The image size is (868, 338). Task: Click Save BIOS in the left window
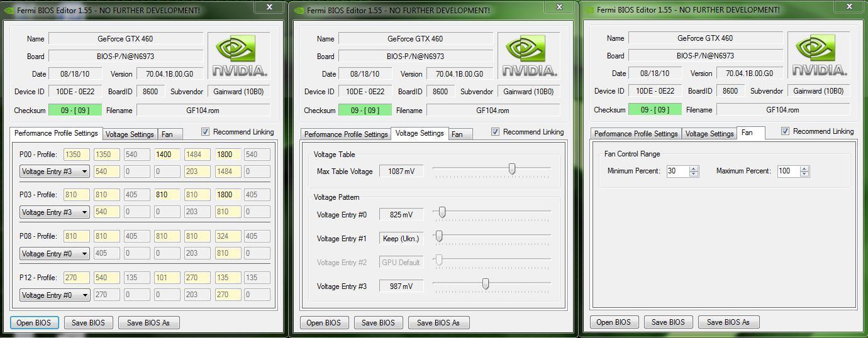89,322
